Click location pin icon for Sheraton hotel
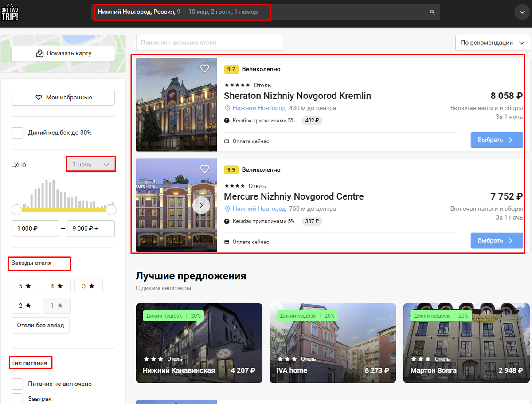532x404 pixels. coord(228,108)
